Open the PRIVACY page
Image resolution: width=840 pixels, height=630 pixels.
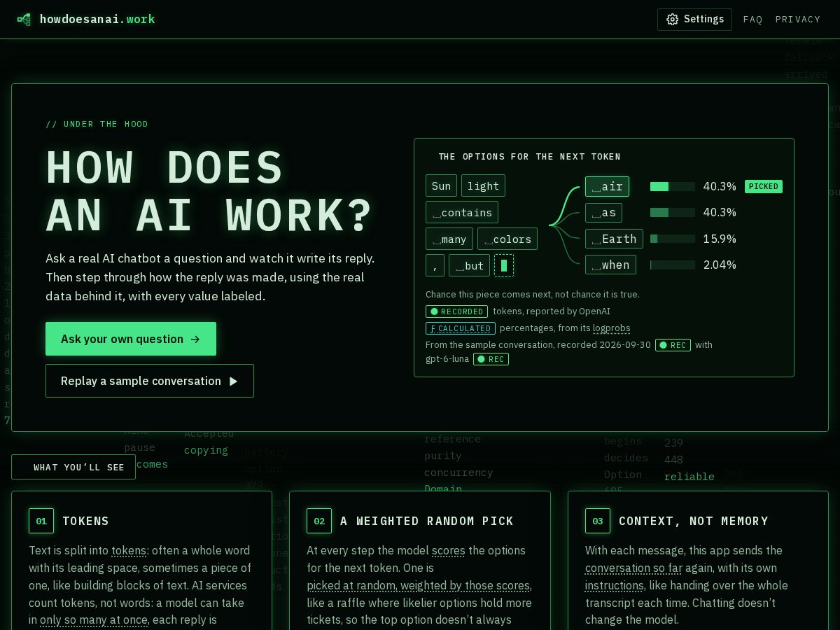[x=798, y=20]
